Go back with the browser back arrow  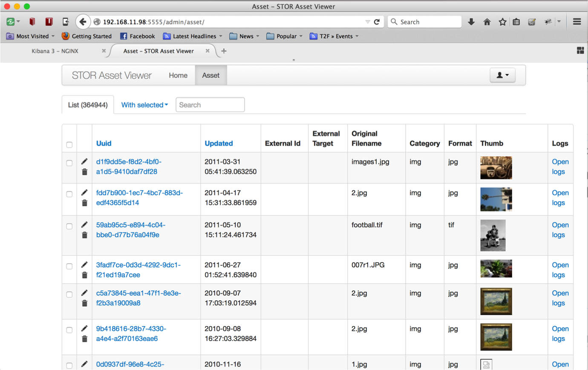(x=83, y=22)
